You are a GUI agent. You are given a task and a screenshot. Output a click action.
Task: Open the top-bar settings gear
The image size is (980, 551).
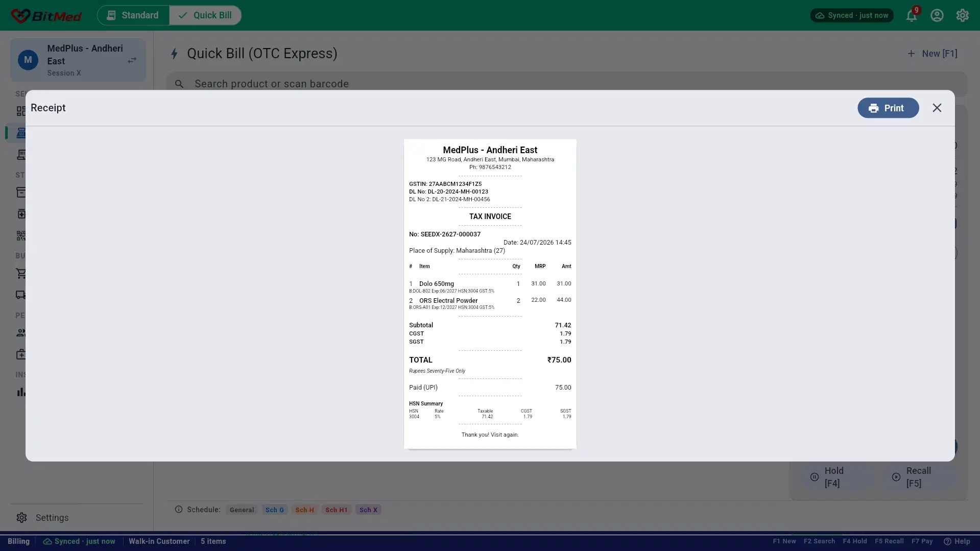[x=963, y=15]
